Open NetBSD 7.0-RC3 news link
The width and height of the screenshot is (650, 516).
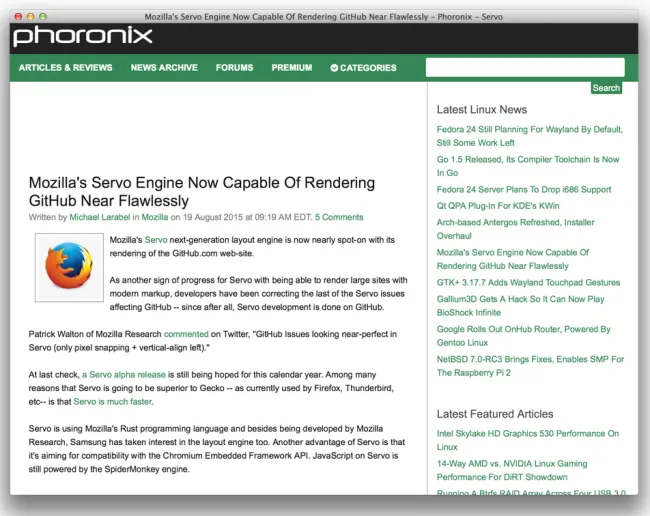pos(530,366)
